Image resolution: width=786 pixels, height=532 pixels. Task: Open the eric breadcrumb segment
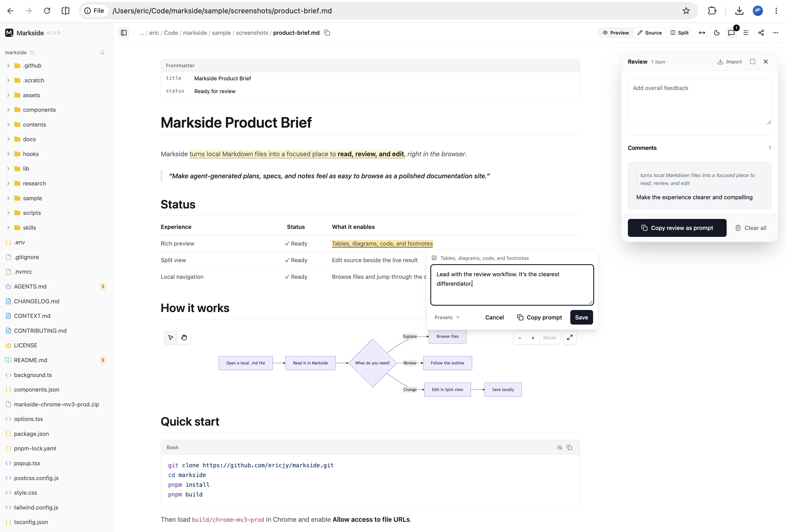tap(154, 33)
